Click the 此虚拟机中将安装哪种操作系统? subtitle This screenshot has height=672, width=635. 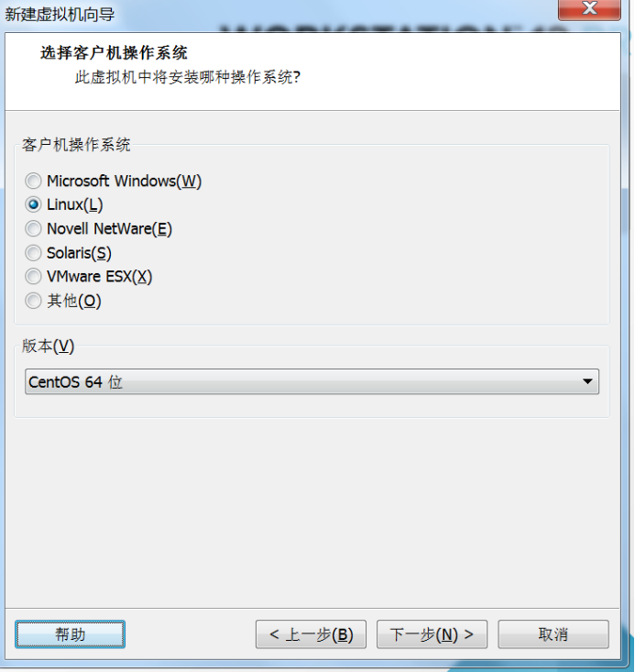188,77
